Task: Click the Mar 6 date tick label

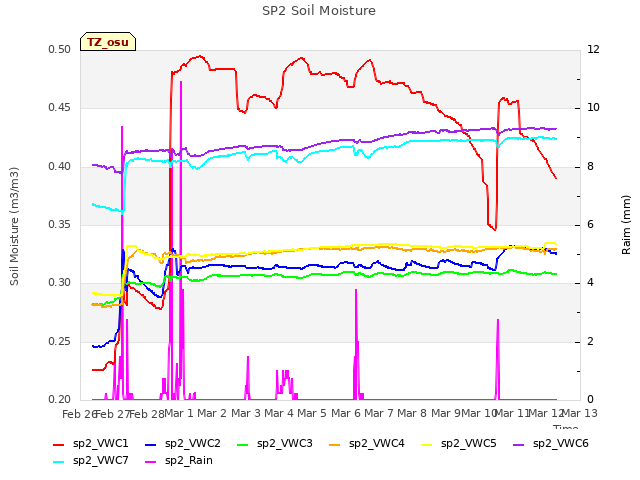Action: coord(346,413)
